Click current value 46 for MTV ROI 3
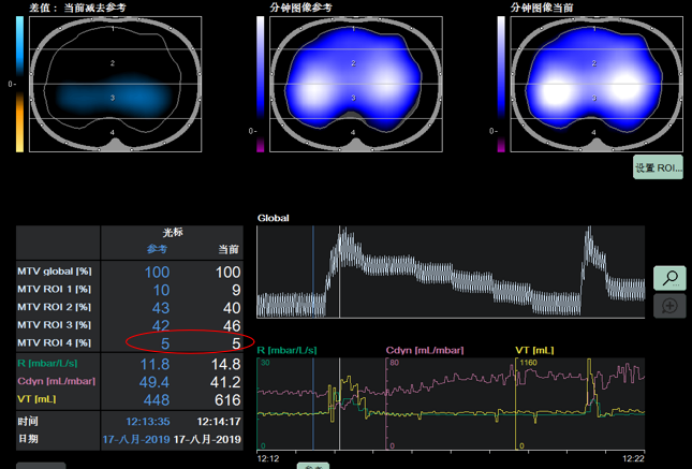This screenshot has height=469, width=692. pyautogui.click(x=232, y=326)
